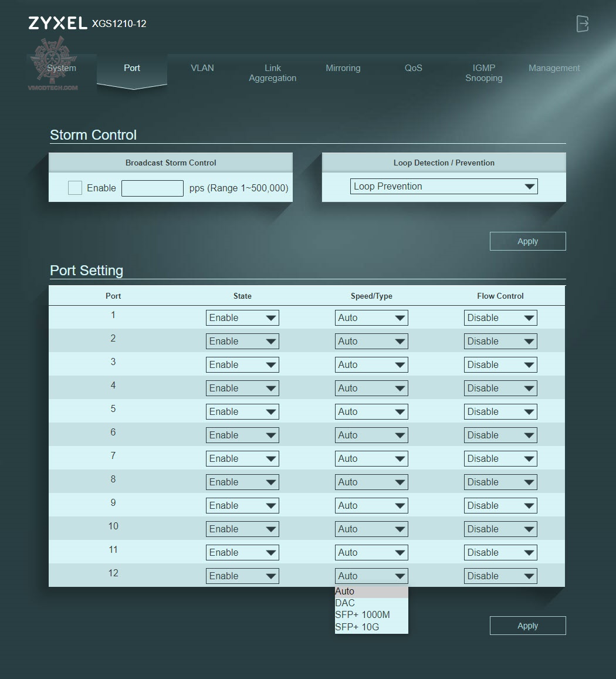Open Flow Control dropdown for port 1
Image resolution: width=616 pixels, height=679 pixels.
[500, 318]
